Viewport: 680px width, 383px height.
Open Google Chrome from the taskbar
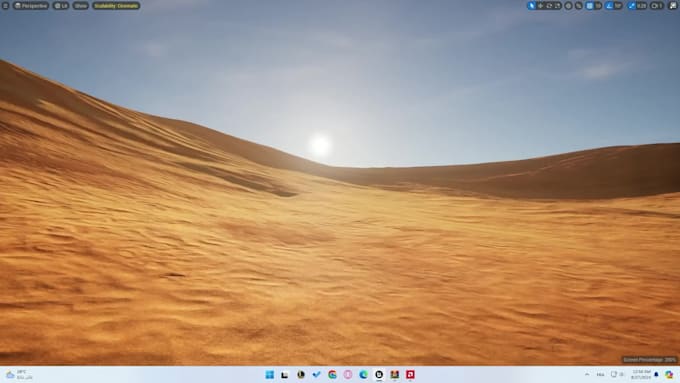pos(332,375)
